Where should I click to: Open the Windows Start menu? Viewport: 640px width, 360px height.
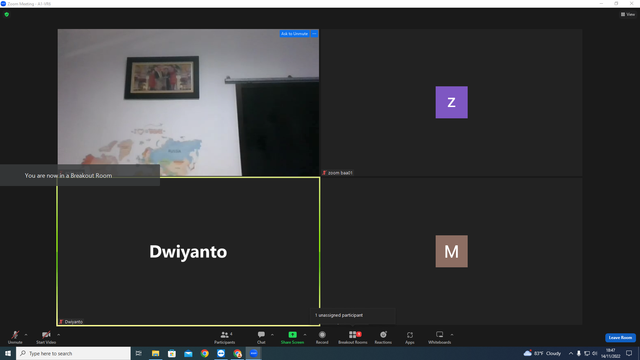8,353
